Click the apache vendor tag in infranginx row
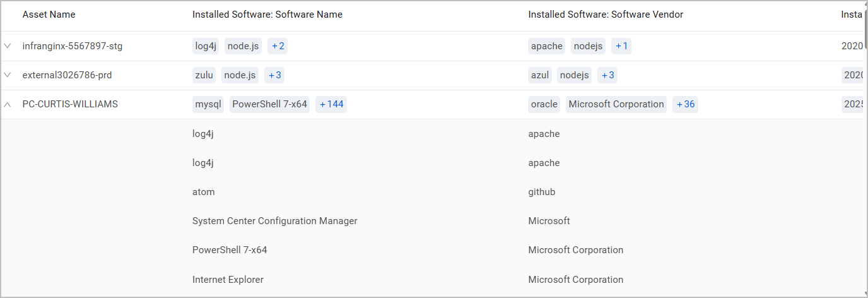 click(547, 46)
